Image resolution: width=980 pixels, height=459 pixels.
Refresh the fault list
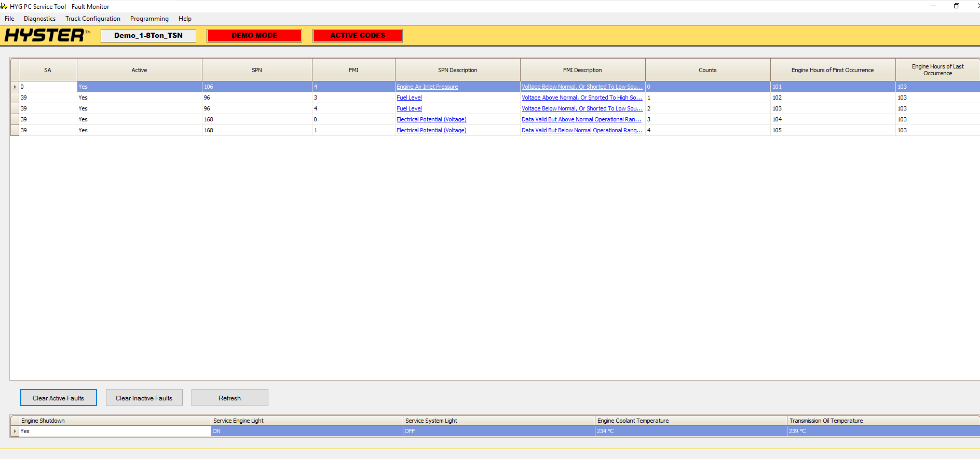coord(229,398)
